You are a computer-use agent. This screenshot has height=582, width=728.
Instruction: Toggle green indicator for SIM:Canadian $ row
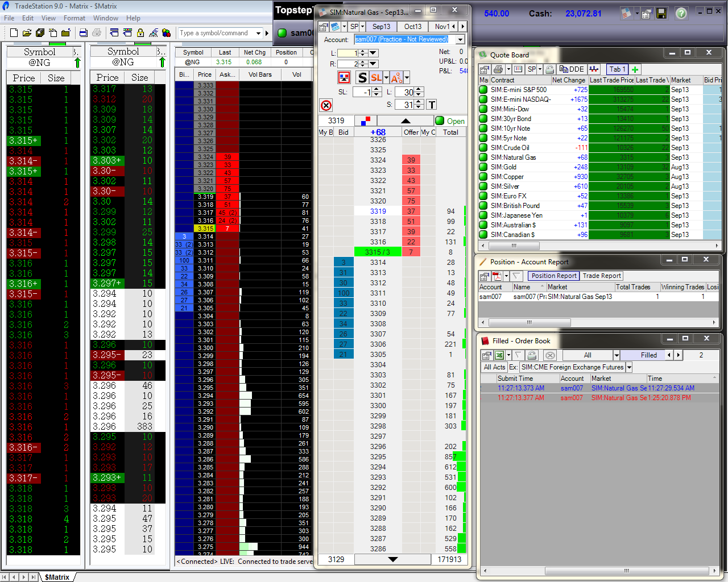click(483, 234)
